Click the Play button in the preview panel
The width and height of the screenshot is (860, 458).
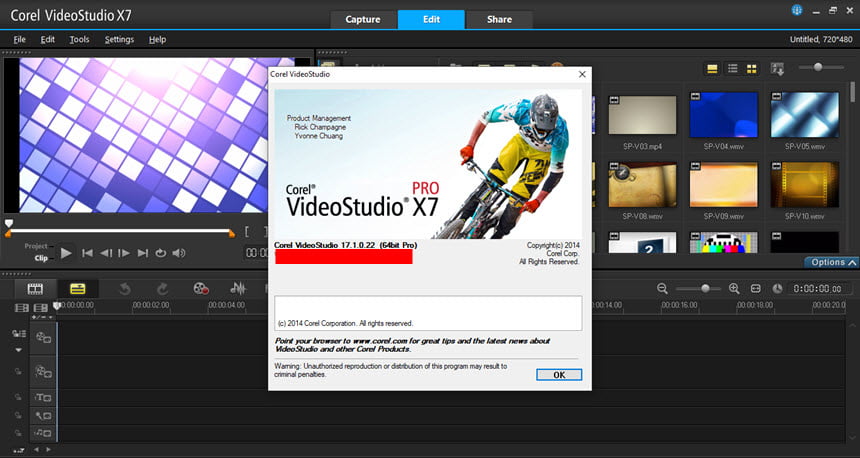[66, 253]
